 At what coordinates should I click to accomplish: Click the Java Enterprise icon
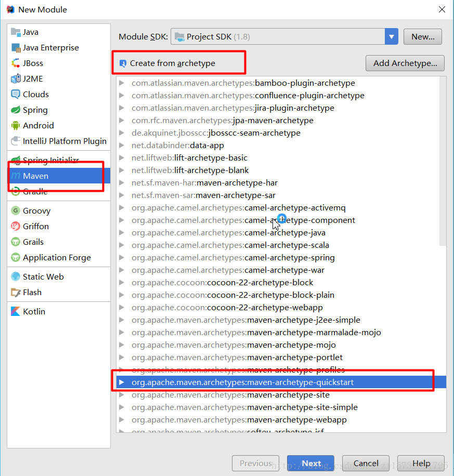[16, 48]
